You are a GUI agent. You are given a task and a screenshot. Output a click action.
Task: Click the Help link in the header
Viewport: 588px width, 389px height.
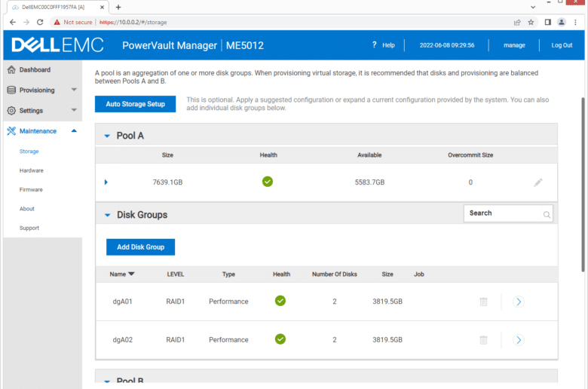pos(388,45)
